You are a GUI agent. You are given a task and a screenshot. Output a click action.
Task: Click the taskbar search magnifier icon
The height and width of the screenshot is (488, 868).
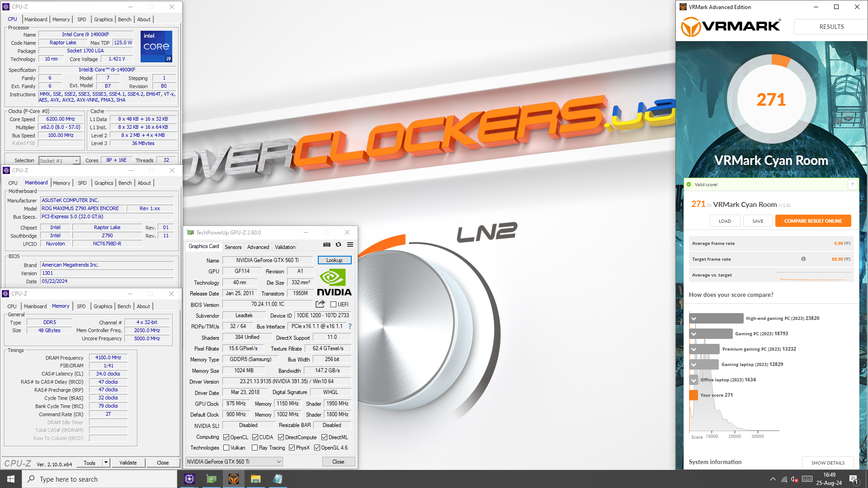31,479
